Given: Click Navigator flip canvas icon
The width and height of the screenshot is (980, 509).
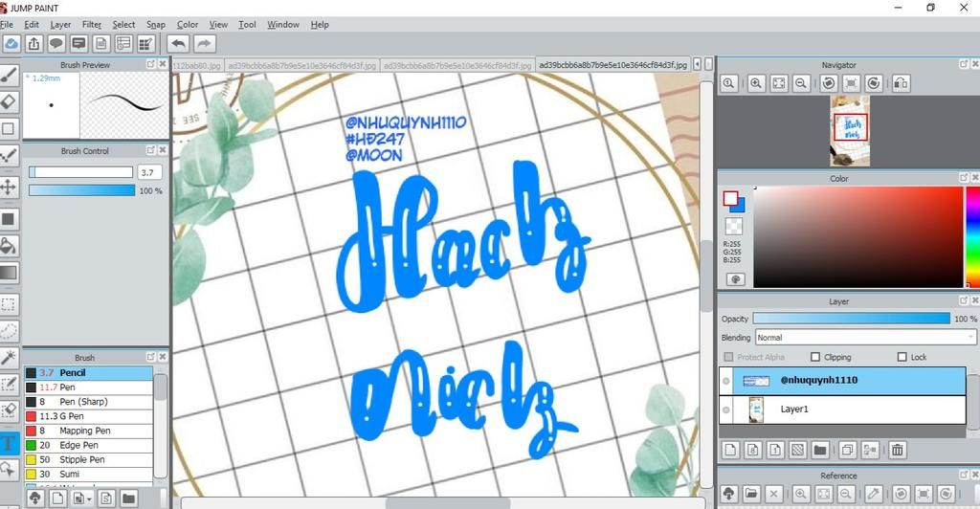Looking at the screenshot, I should (x=902, y=83).
